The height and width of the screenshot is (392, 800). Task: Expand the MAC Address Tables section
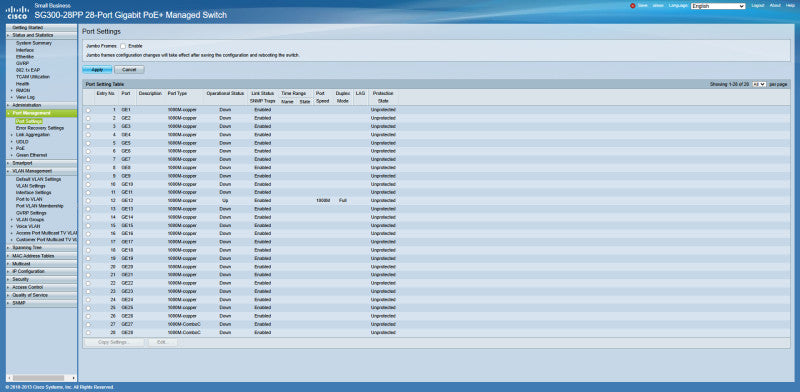33,256
